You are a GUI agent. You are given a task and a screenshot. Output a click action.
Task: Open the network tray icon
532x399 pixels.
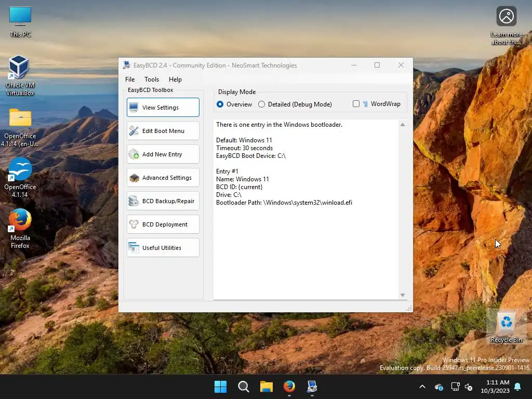[455, 387]
